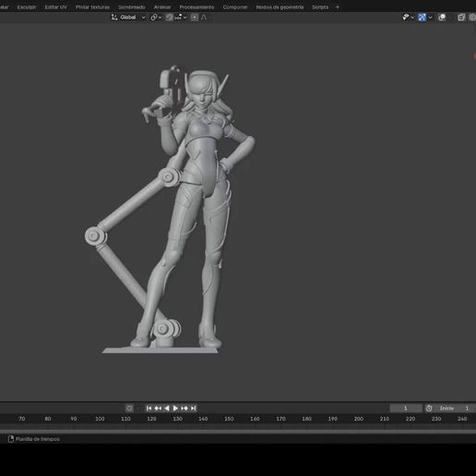
Task: Add a new workspace with the plus icon
Action: 338,7
